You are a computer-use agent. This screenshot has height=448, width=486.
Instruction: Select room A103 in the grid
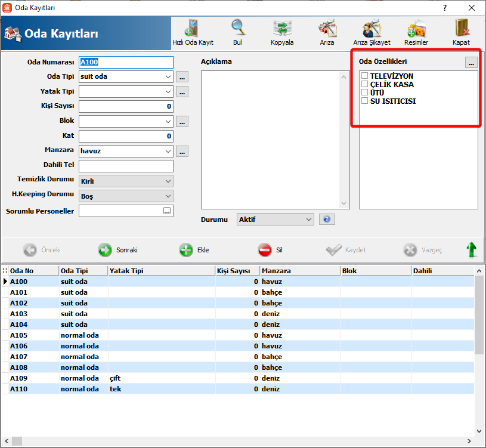tap(238, 314)
